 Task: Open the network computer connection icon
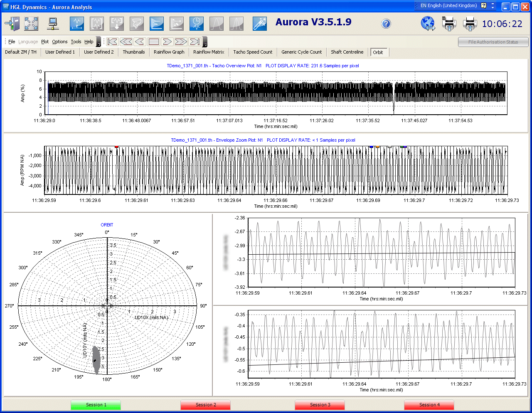point(53,24)
